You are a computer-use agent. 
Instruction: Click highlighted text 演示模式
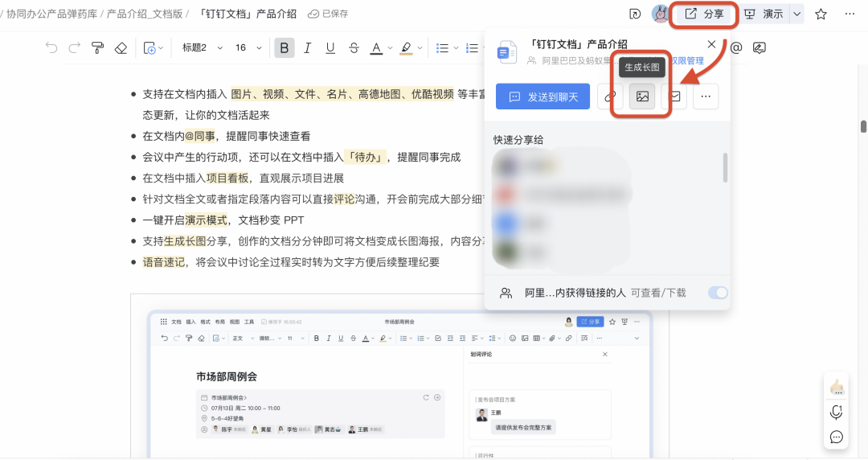(206, 220)
